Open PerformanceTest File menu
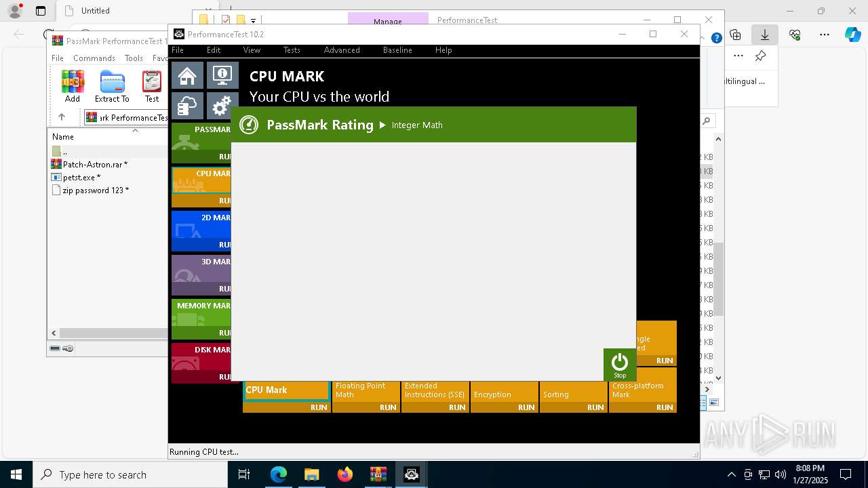Viewport: 868px width, 488px height. (x=178, y=50)
